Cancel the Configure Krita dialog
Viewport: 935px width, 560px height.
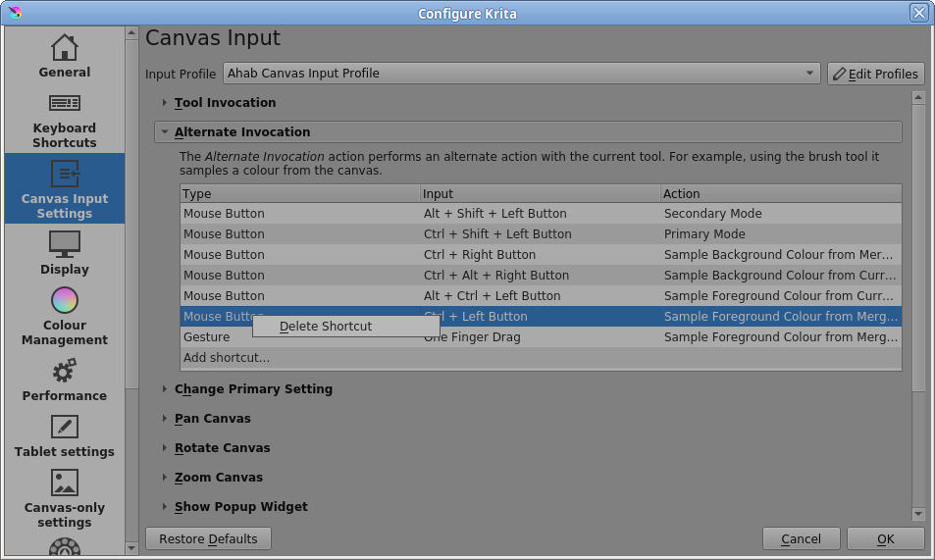pyautogui.click(x=801, y=538)
